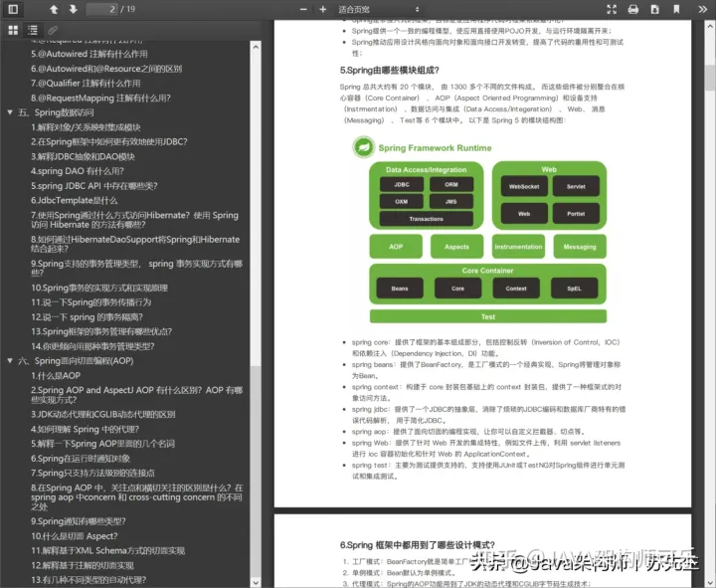This screenshot has width=716, height=588.
Task: Open 3.解释JDBC抽象和DAO模块
Action: (x=83, y=156)
